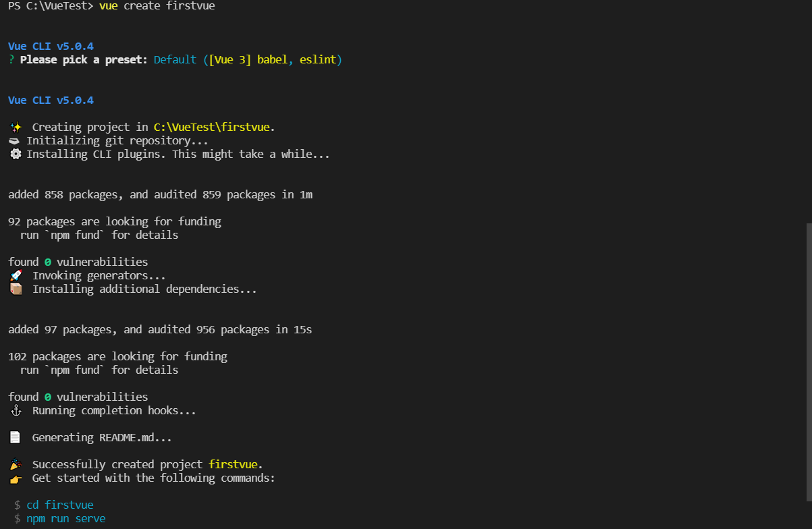Click 'added 97 packages, and audited 956 packages' line
Screen dimensions: 812x529
(160, 330)
